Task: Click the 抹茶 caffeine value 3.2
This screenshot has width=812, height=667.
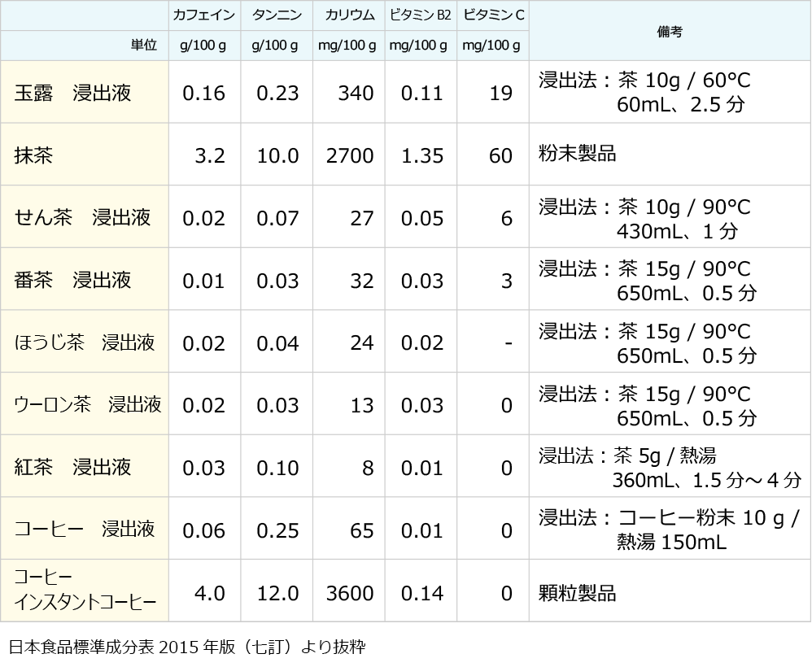Action: (x=210, y=156)
